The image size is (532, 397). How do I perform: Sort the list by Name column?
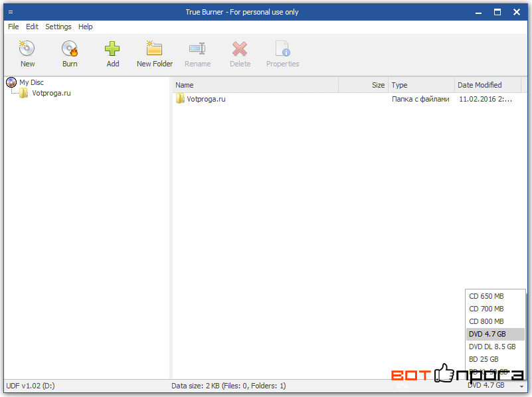point(256,85)
